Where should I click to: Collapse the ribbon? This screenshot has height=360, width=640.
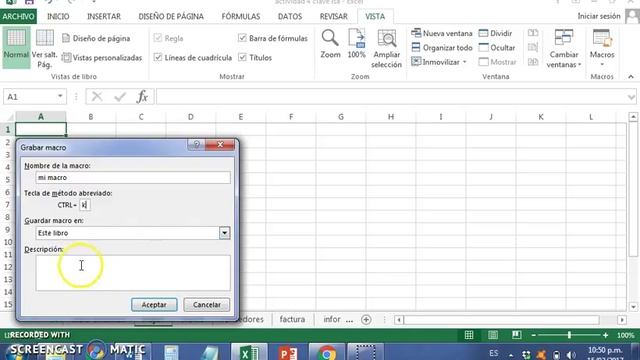pos(631,76)
